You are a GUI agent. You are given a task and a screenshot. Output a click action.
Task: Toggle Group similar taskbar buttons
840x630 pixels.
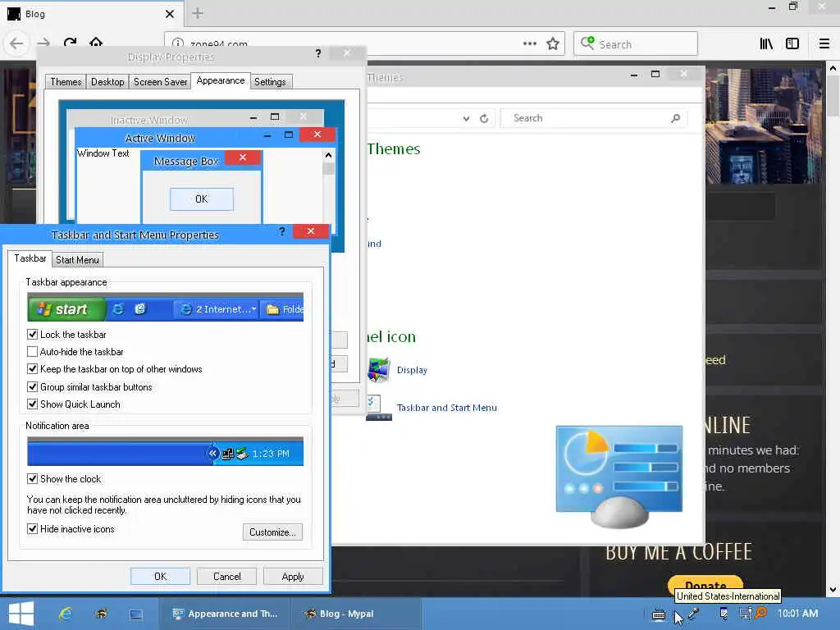click(32, 387)
